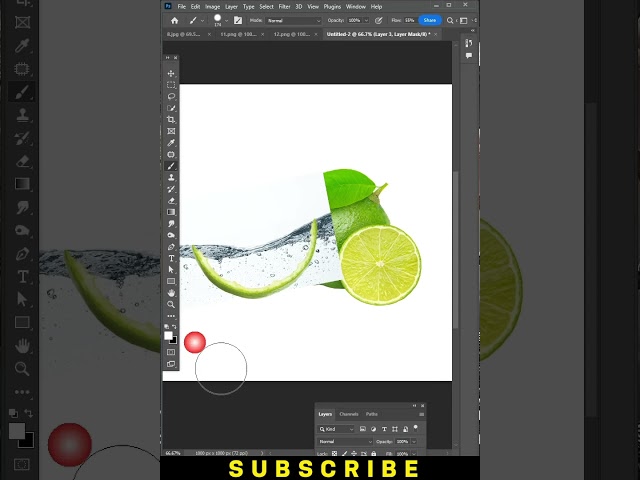Select the History Brush tool
This screenshot has width=640, height=480.
pyautogui.click(x=171, y=189)
